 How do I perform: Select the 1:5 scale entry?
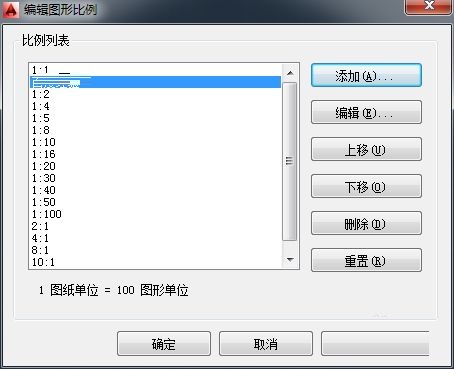click(x=155, y=118)
